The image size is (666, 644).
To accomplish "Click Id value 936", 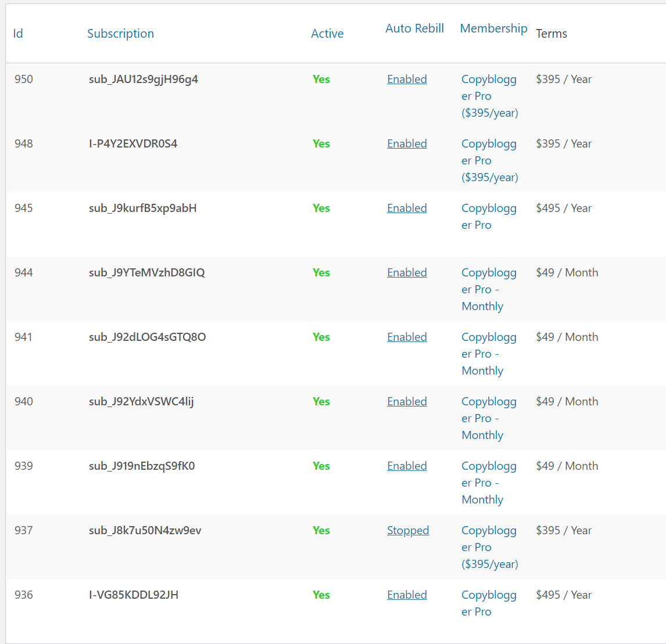I will (x=24, y=596).
